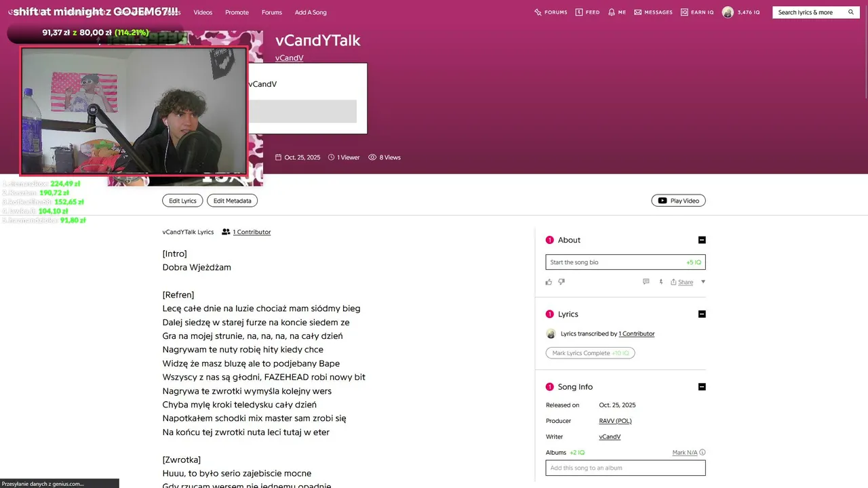The image size is (868, 488).
Task: Select Add A Song in the navigation
Action: tap(311, 12)
